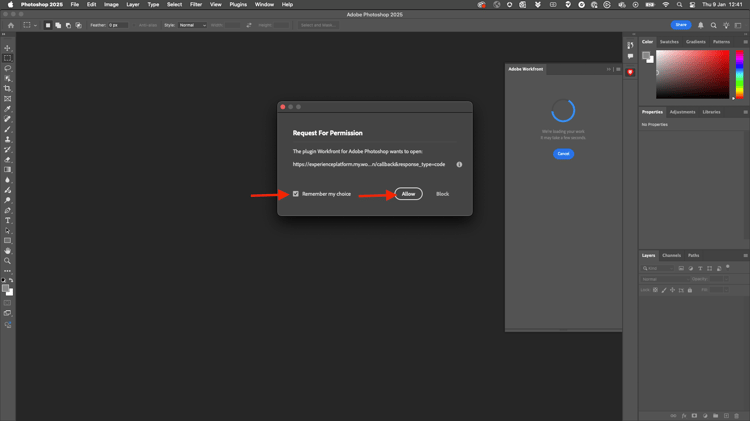Open notifications bell in options bar

700,25
